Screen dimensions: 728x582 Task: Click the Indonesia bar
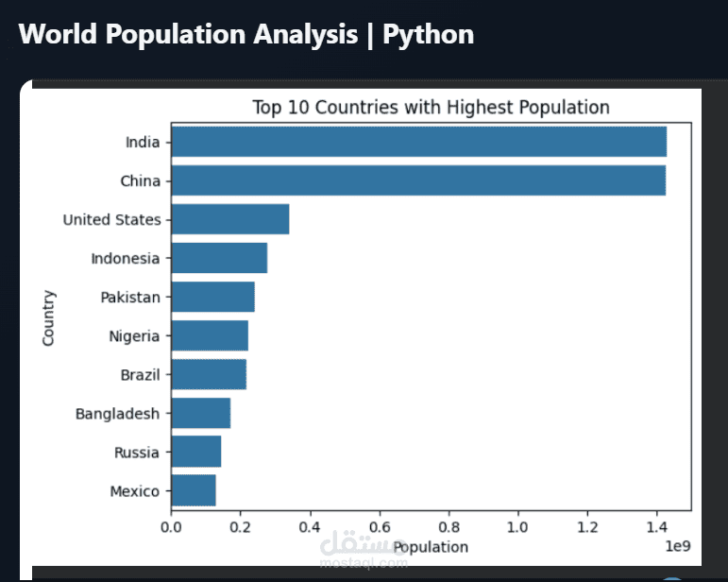(x=220, y=258)
